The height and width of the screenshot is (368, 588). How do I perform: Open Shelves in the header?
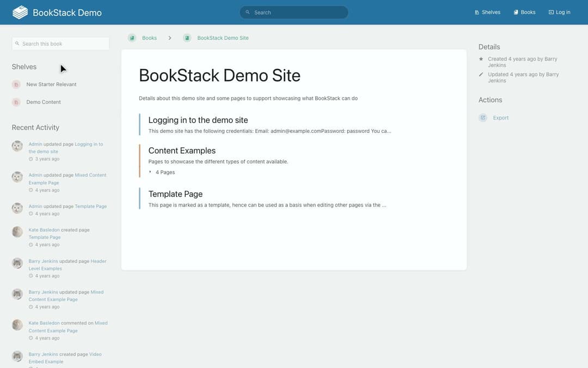pyautogui.click(x=487, y=13)
